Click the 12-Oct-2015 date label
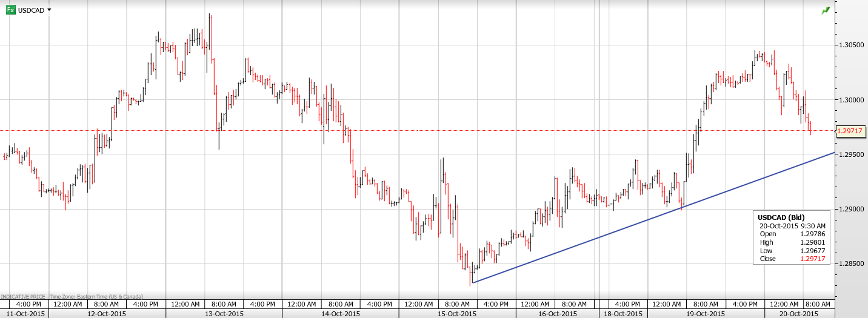Screen dimensions: 868x318 (x=107, y=314)
